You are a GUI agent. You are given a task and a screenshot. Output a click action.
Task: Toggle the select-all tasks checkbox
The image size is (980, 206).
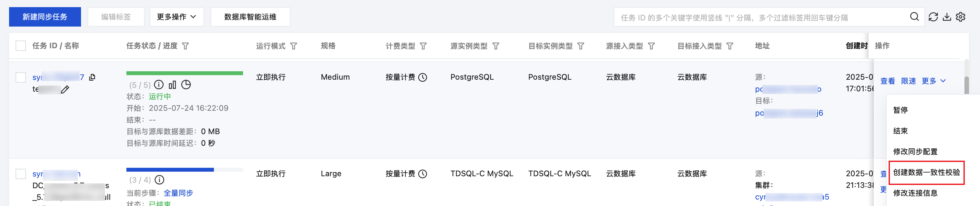pyautogui.click(x=20, y=46)
